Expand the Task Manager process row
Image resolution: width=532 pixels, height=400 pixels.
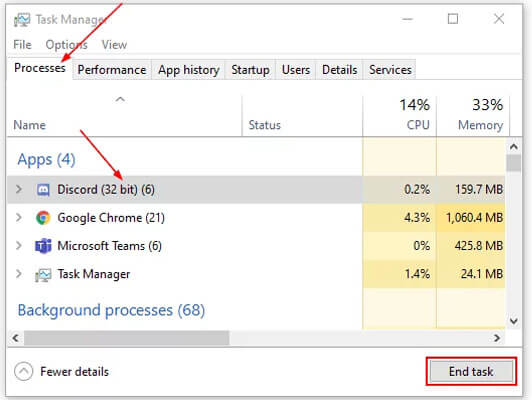point(19,274)
